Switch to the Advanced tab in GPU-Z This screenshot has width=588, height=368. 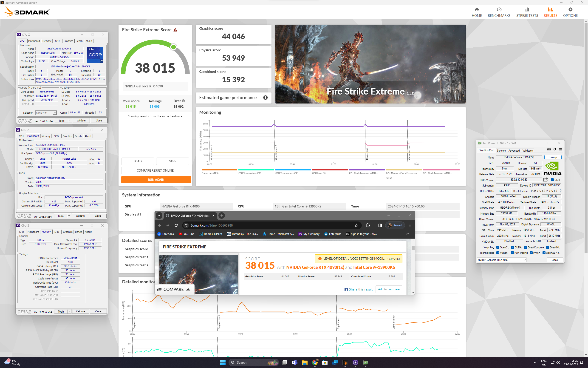pyautogui.click(x=514, y=151)
